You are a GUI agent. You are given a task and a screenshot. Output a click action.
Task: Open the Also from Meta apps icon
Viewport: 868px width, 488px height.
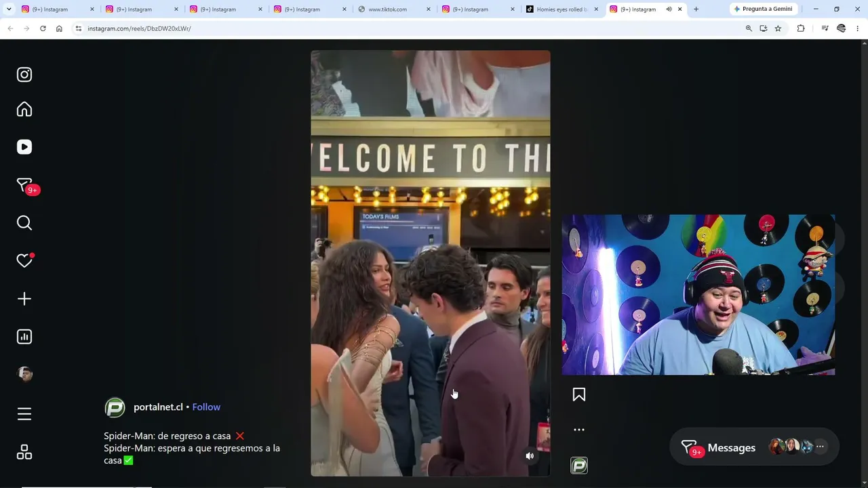pos(24,452)
